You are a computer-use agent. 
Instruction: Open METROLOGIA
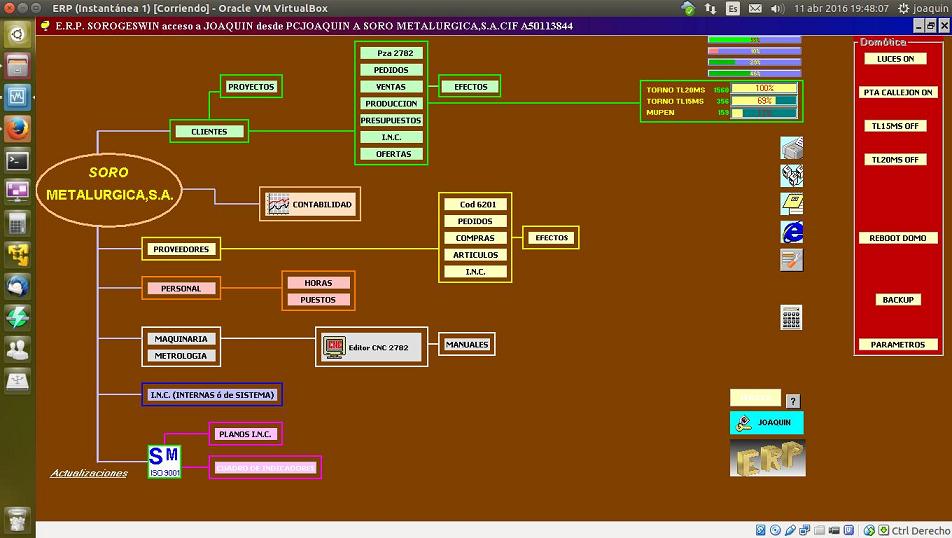[x=181, y=356]
